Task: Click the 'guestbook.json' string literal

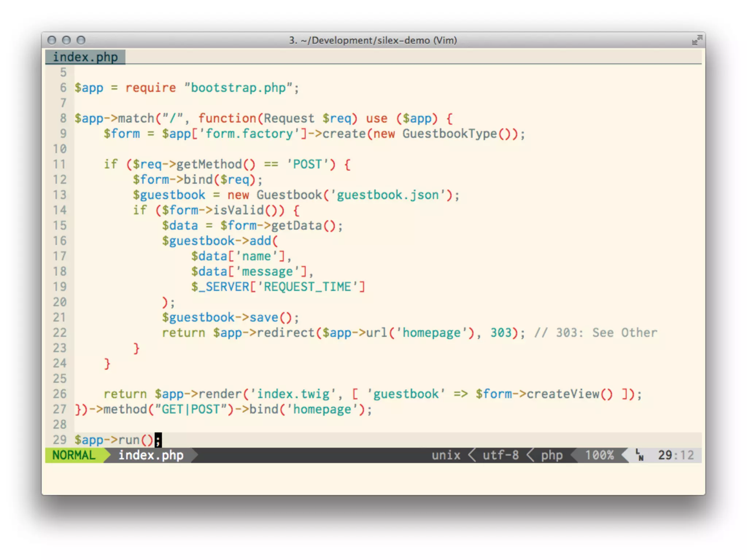Action: pos(387,195)
